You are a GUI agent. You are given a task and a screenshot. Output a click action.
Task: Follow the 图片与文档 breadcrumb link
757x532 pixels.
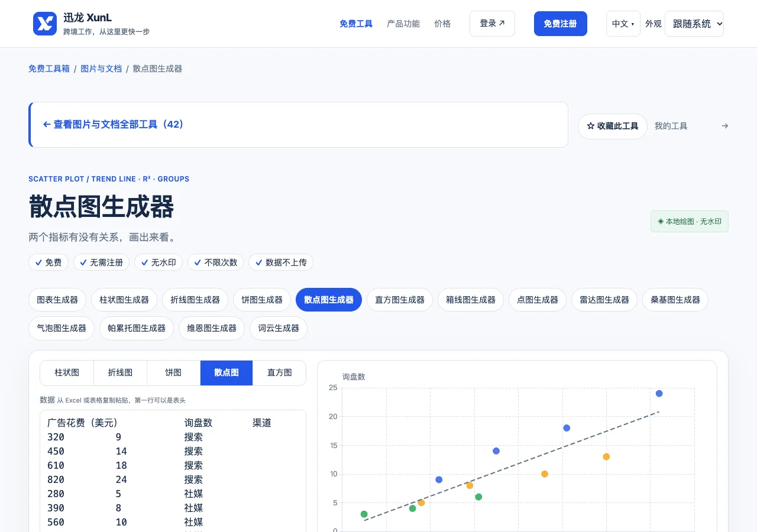point(101,69)
